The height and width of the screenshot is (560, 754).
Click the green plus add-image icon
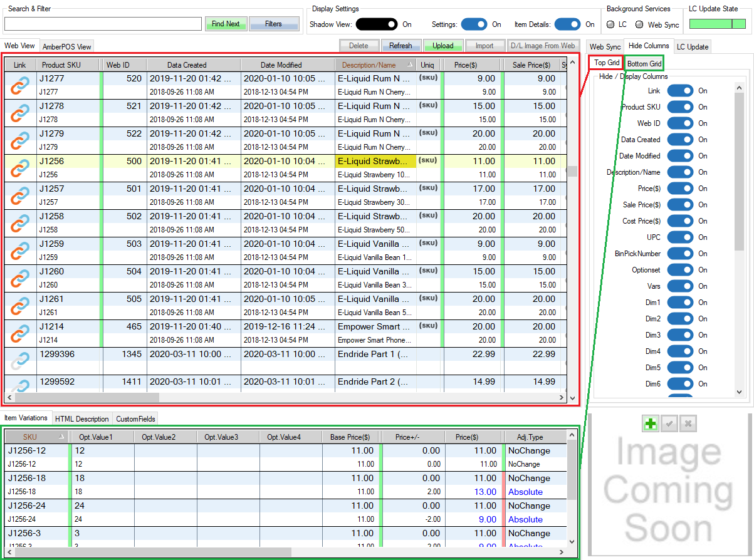(x=651, y=424)
